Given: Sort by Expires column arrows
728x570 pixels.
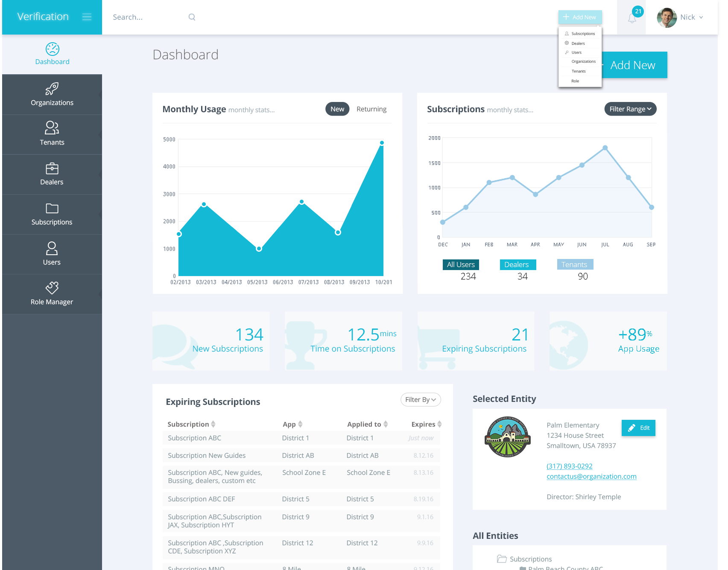Looking at the screenshot, I should point(439,424).
